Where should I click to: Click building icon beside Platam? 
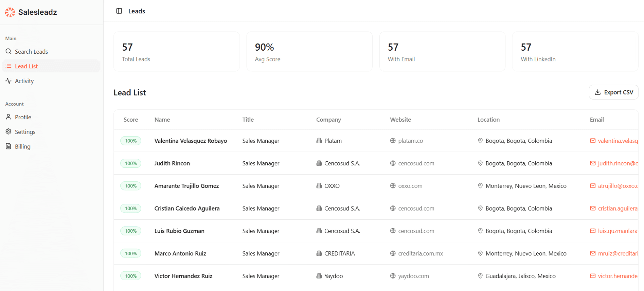pyautogui.click(x=319, y=141)
